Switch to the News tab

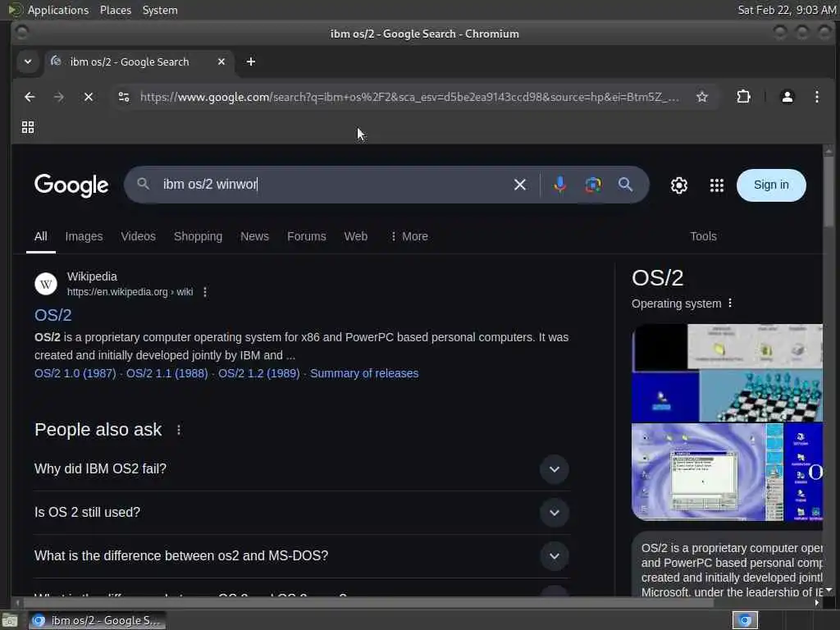254,236
